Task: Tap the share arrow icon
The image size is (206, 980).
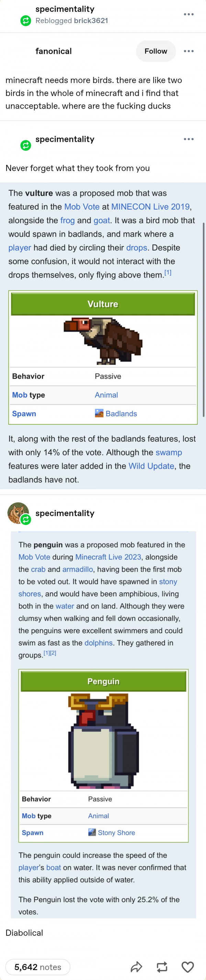Action: coord(136,967)
